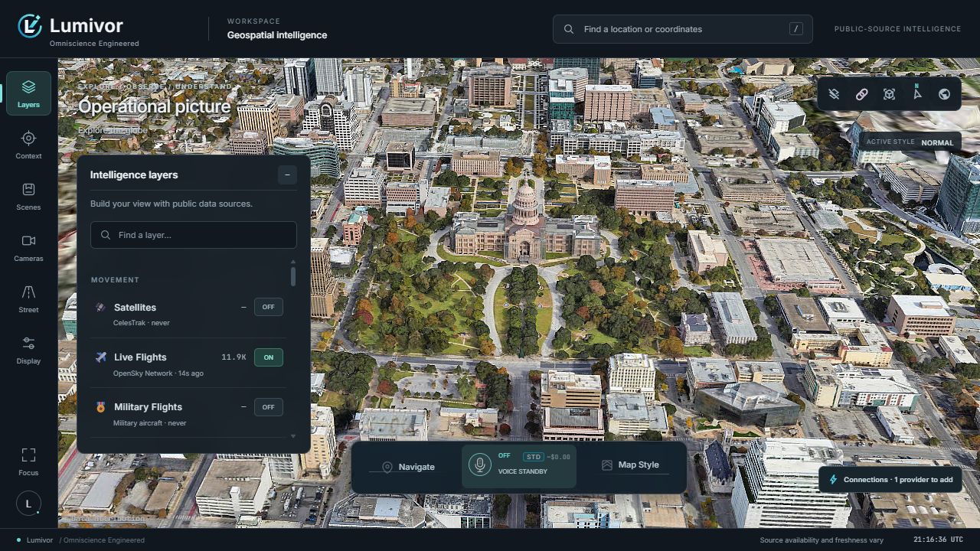Open the Navigate tab

click(x=409, y=467)
